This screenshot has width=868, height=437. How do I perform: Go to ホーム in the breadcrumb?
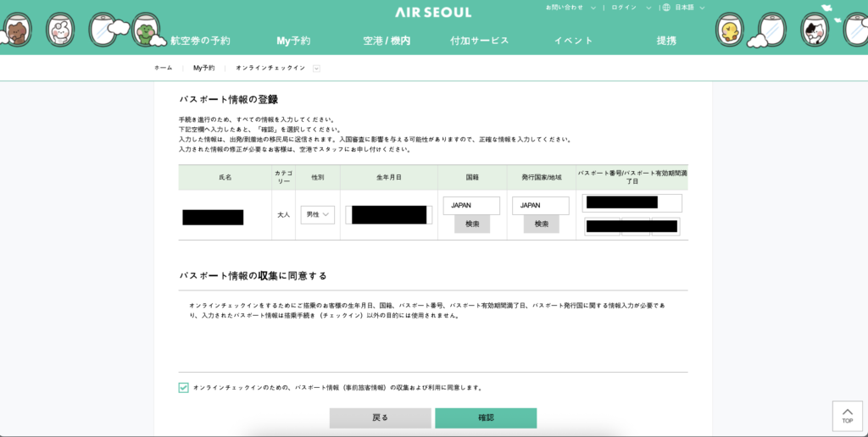pos(164,68)
